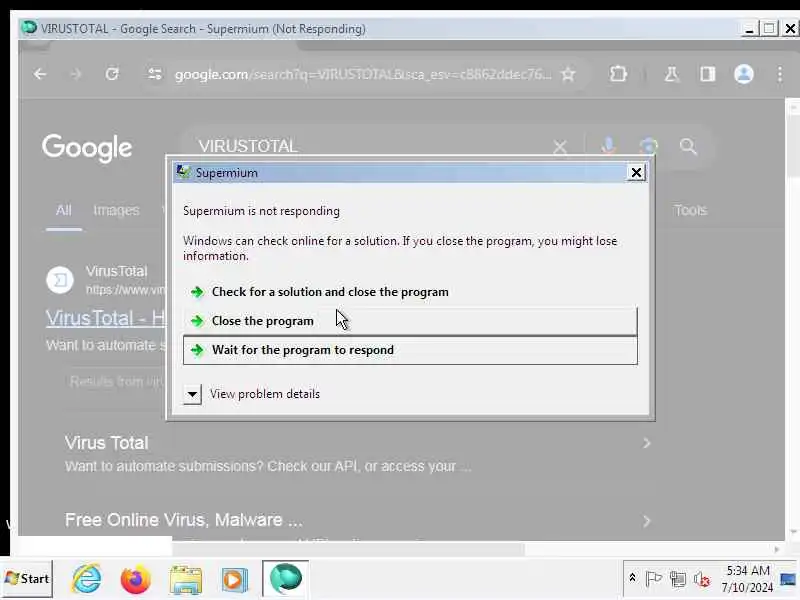Open the browser three-dot menu
800x600 pixels.
pos(780,74)
